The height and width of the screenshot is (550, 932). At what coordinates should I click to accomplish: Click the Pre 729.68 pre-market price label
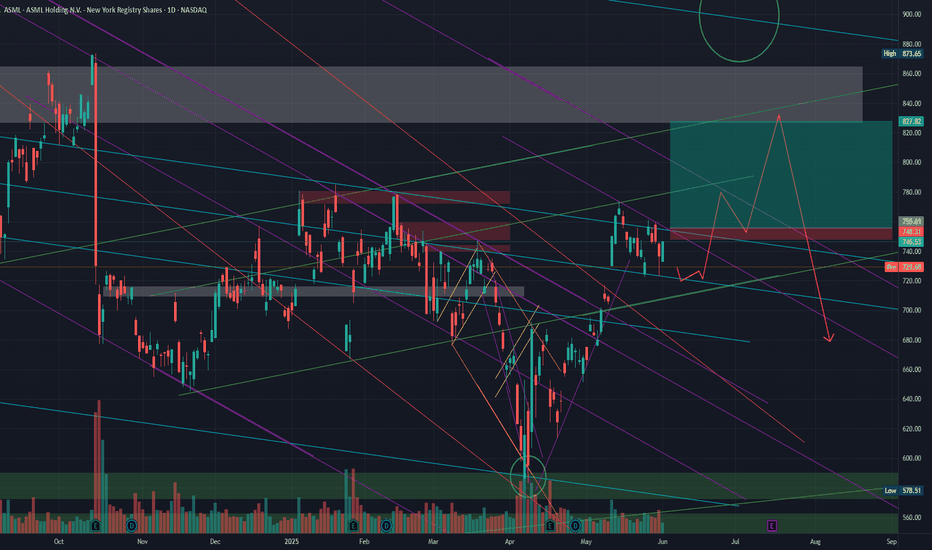click(x=905, y=268)
